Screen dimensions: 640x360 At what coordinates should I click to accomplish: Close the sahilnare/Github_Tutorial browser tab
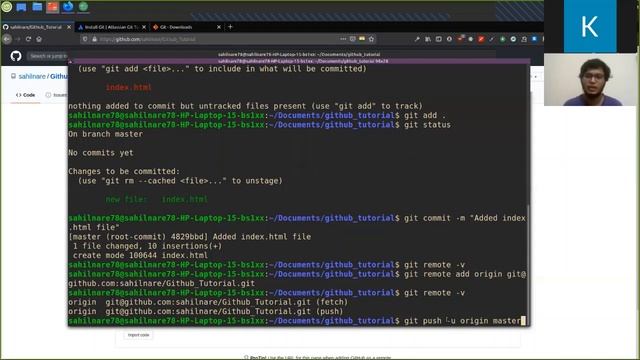[69, 27]
